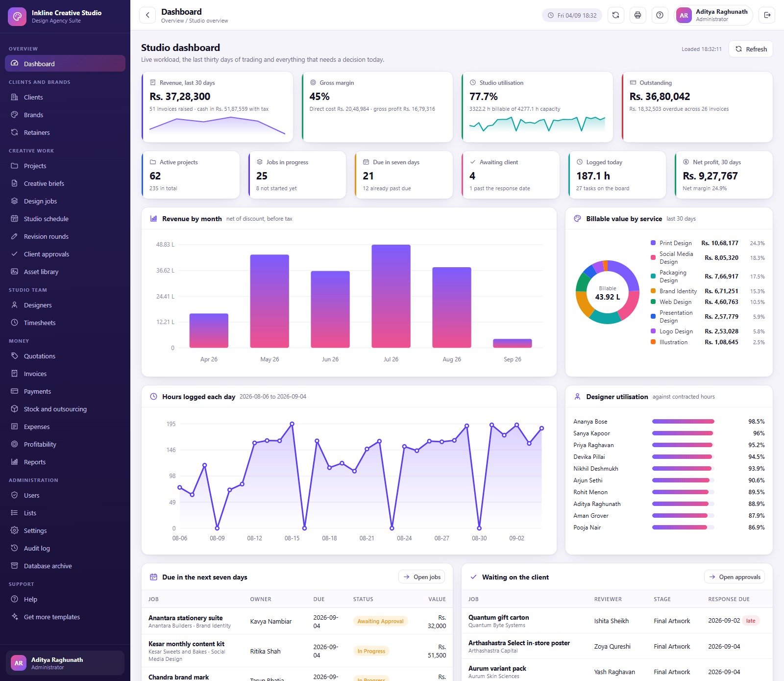Click the print icon in top bar
Image resolution: width=784 pixels, height=681 pixels.
tap(637, 15)
